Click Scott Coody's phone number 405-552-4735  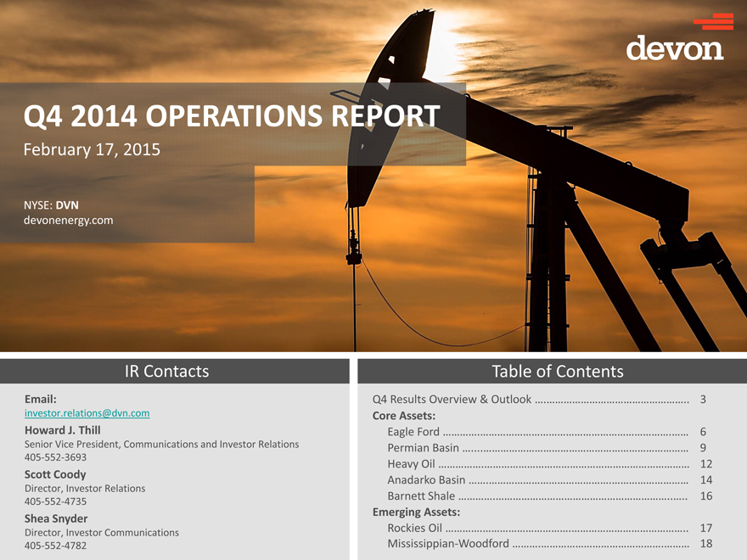[55, 501]
